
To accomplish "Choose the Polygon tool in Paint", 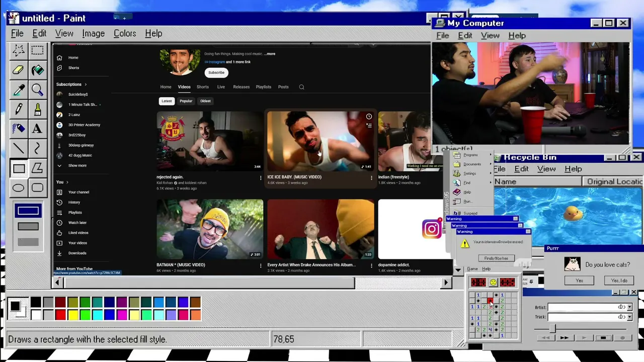I will point(37,168).
